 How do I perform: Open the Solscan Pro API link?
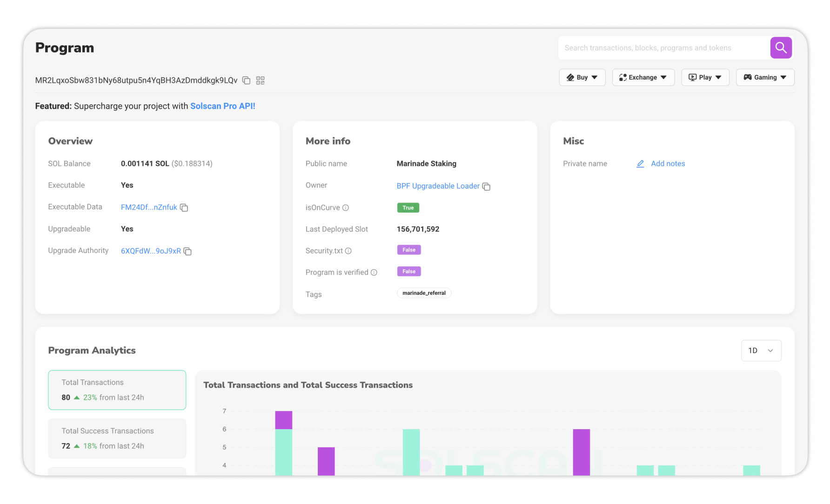(223, 106)
